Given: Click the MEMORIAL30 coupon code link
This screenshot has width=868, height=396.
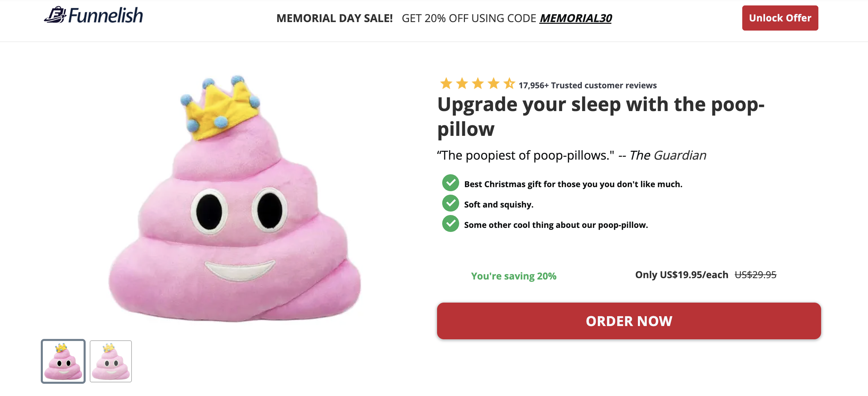Looking at the screenshot, I should [576, 18].
